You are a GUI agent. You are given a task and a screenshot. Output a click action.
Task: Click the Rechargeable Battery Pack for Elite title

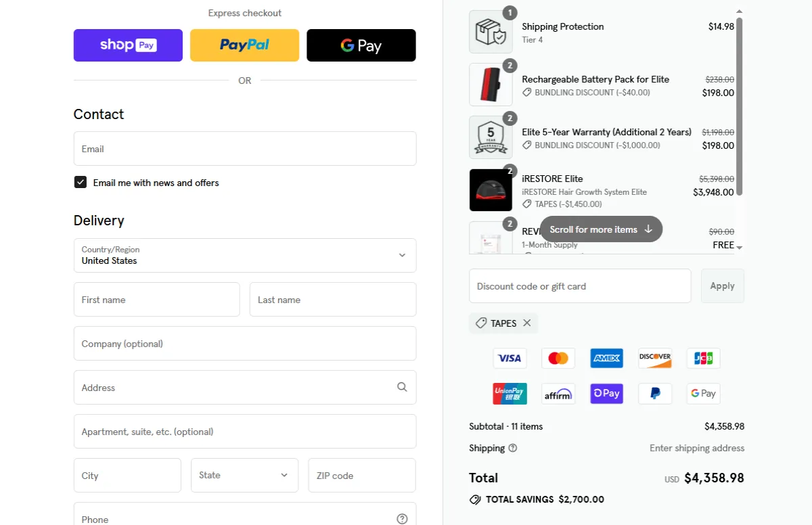(x=595, y=79)
